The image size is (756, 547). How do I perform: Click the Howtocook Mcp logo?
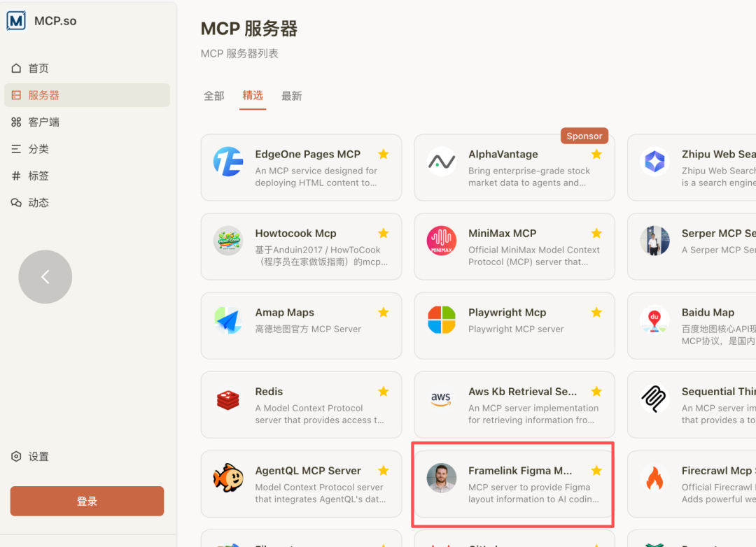(x=228, y=241)
